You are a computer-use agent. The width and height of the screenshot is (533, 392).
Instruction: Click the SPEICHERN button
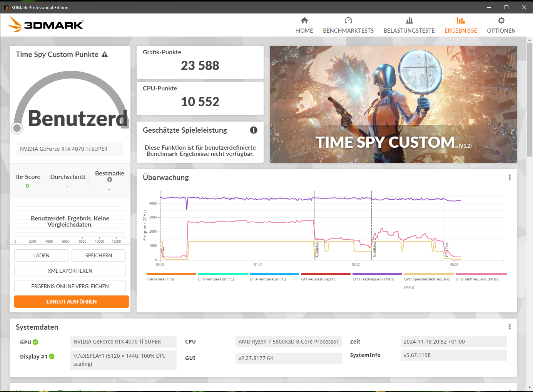pos(99,255)
